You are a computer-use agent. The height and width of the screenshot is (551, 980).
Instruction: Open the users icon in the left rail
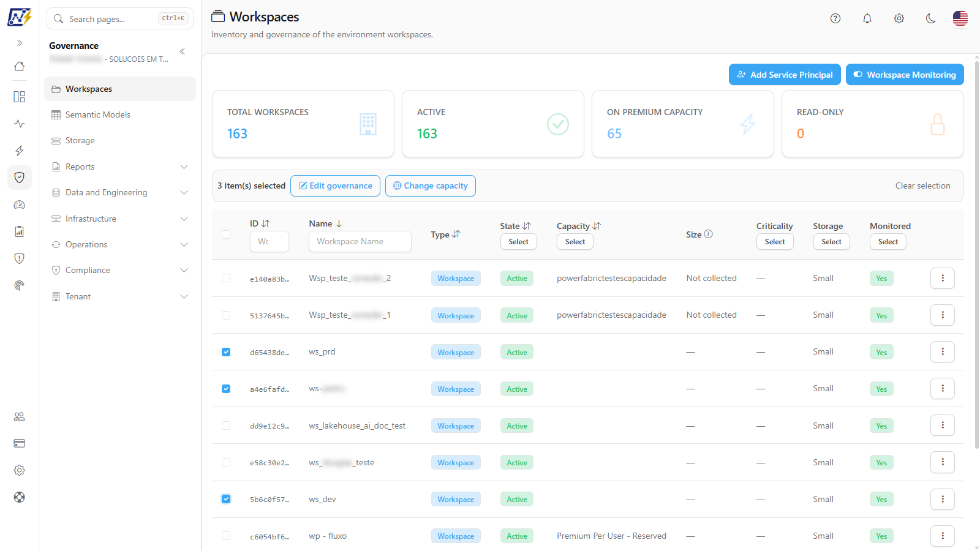click(20, 416)
